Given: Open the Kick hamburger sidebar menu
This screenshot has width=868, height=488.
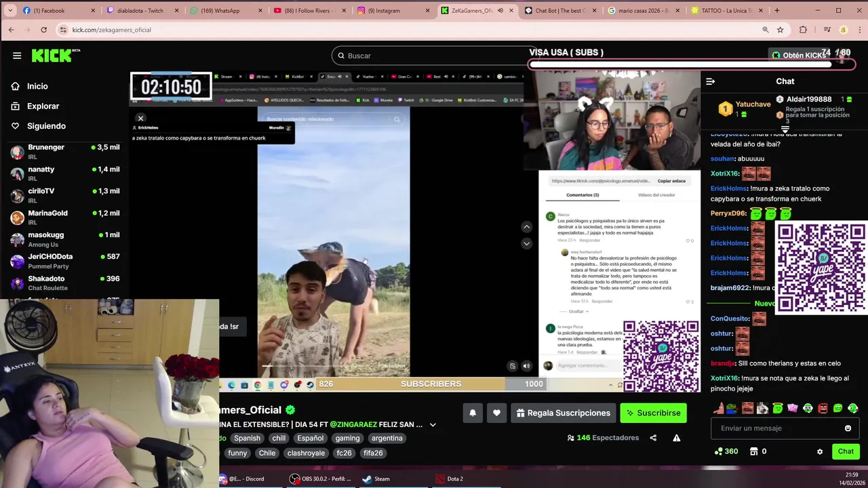Looking at the screenshot, I should (x=17, y=56).
